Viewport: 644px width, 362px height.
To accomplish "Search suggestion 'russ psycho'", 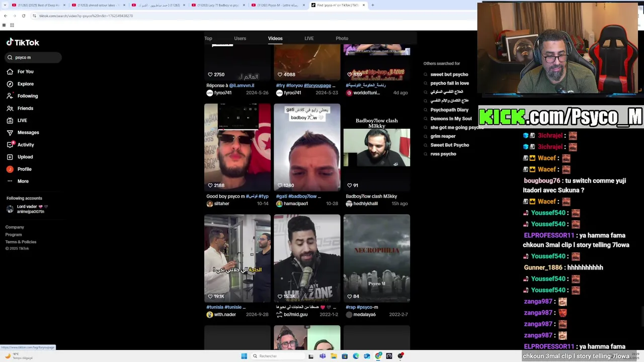I will pos(443,154).
